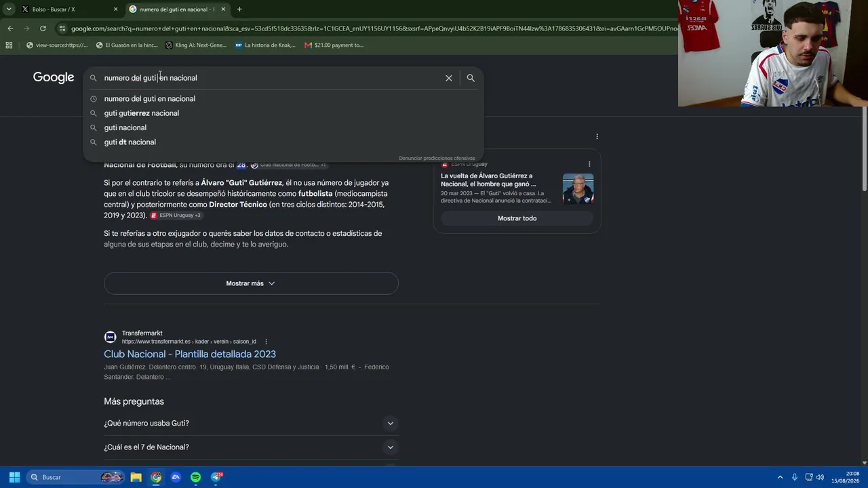Open 'Club Nacional - Plantilla detallada 2023' result
This screenshot has width=868, height=488.
(190, 354)
